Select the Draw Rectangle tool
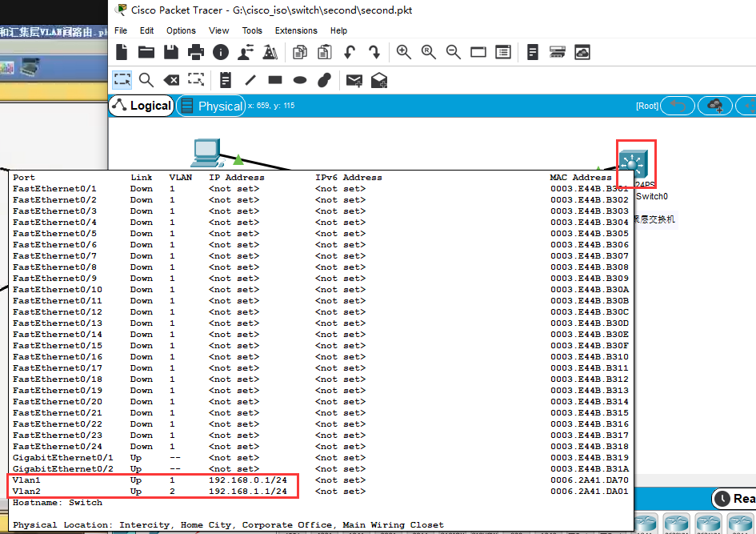The height and width of the screenshot is (534, 756). click(275, 79)
